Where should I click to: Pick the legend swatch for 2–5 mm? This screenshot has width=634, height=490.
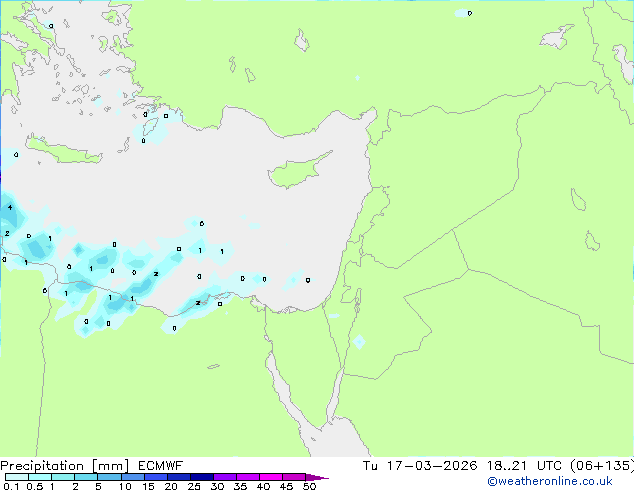(86, 477)
